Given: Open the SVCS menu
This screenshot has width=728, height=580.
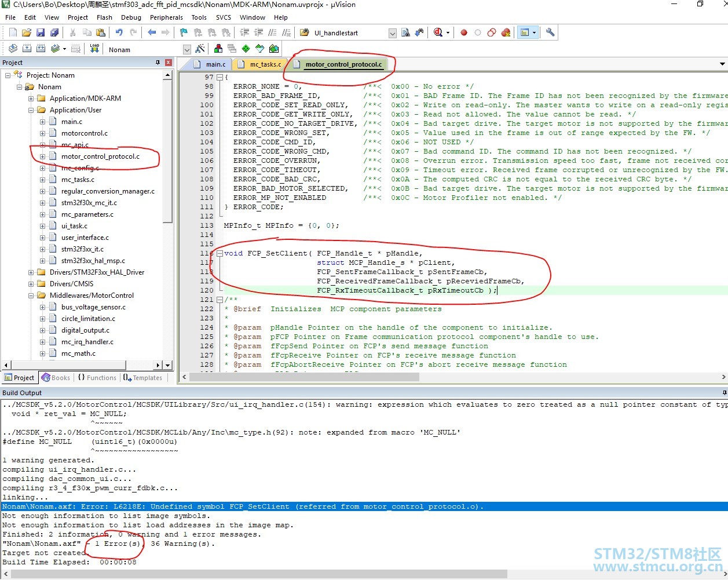Looking at the screenshot, I should tap(224, 17).
